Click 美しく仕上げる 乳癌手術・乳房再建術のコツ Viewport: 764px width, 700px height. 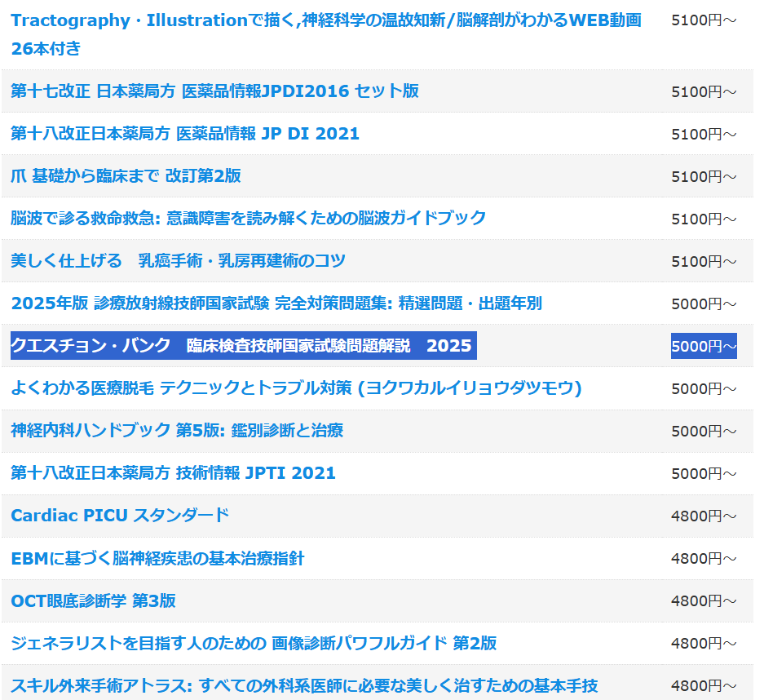178,261
